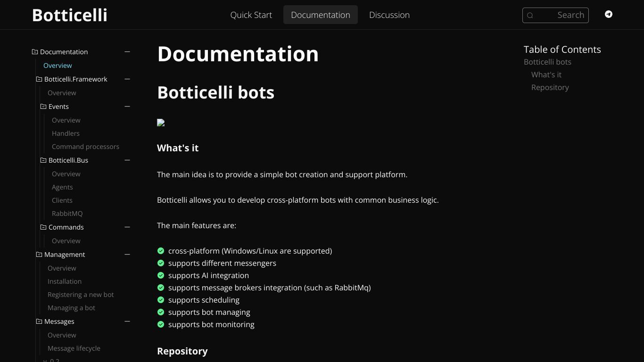Image resolution: width=644 pixels, height=362 pixels.
Task: Click the Events folder label
Action: coord(58,107)
